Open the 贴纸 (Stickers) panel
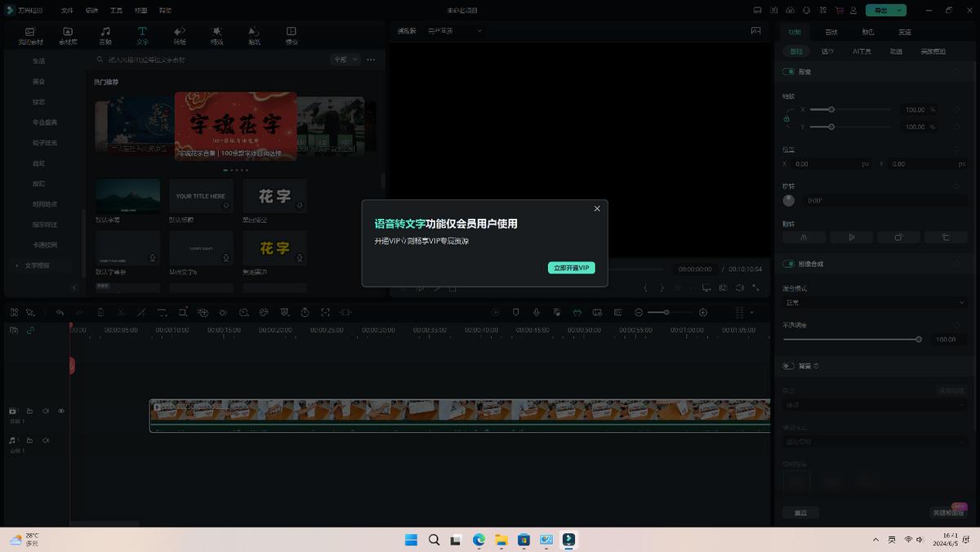The height and width of the screenshot is (552, 980). click(254, 35)
